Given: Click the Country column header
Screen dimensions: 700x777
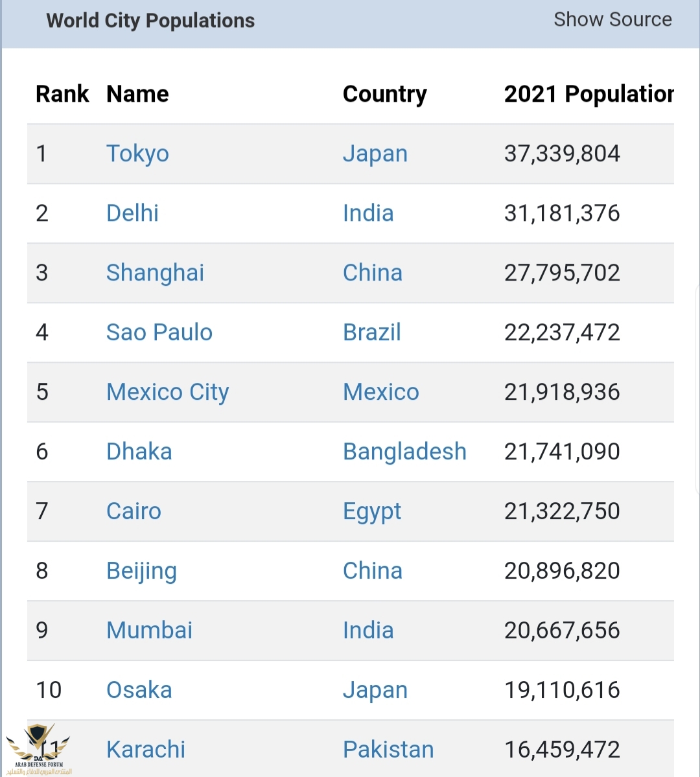Looking at the screenshot, I should pos(384,94).
